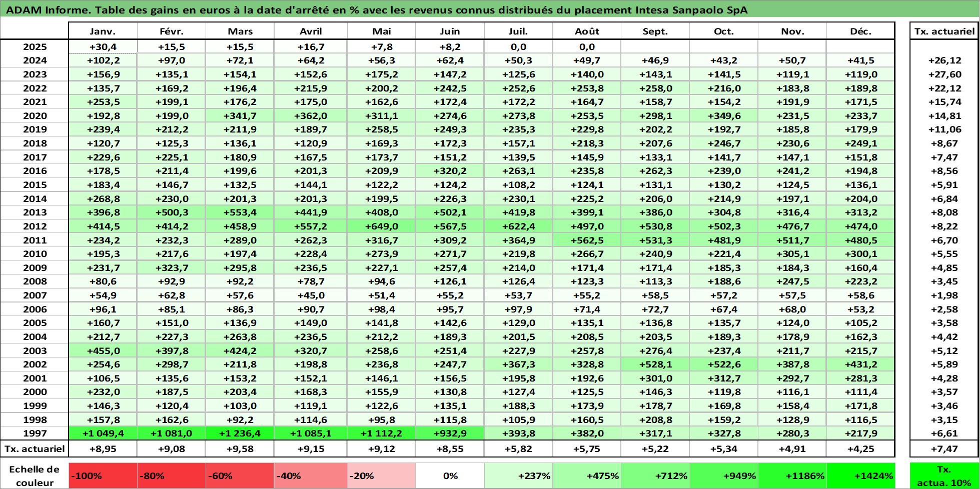Select cell +45,0 in 2007 row
980x489 pixels.
311,295
